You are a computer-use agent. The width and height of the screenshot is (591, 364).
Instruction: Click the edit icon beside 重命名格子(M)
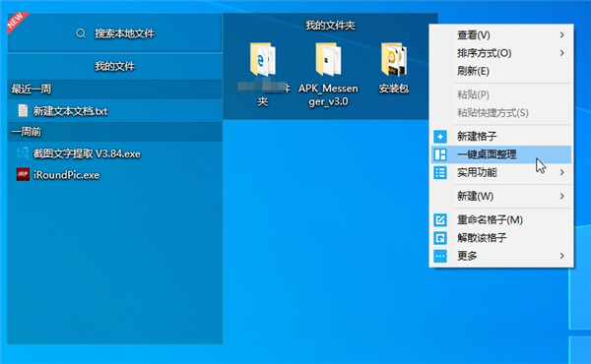point(440,219)
